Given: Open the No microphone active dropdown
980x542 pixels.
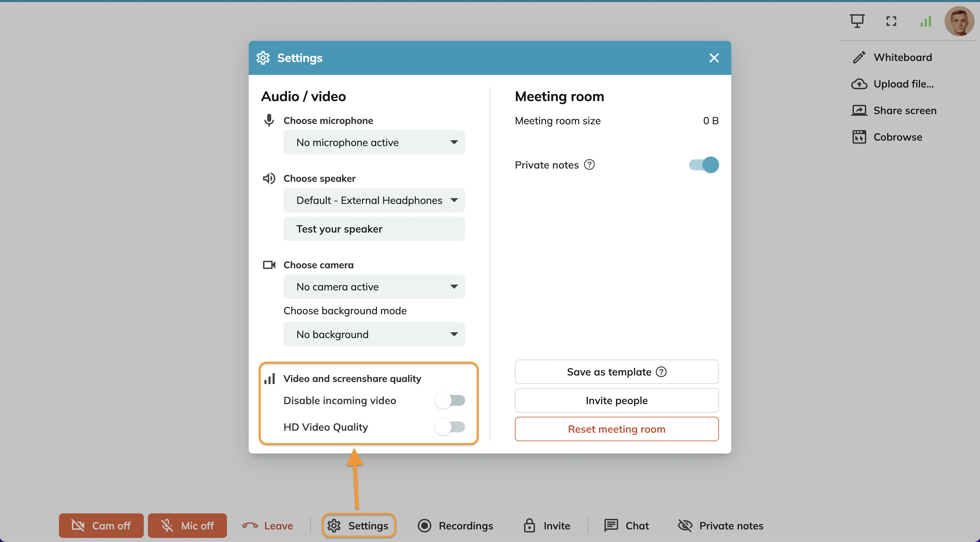Looking at the screenshot, I should point(374,143).
